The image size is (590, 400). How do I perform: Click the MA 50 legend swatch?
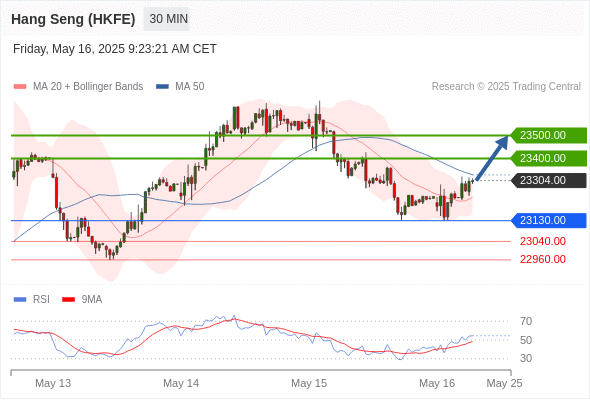coord(162,87)
